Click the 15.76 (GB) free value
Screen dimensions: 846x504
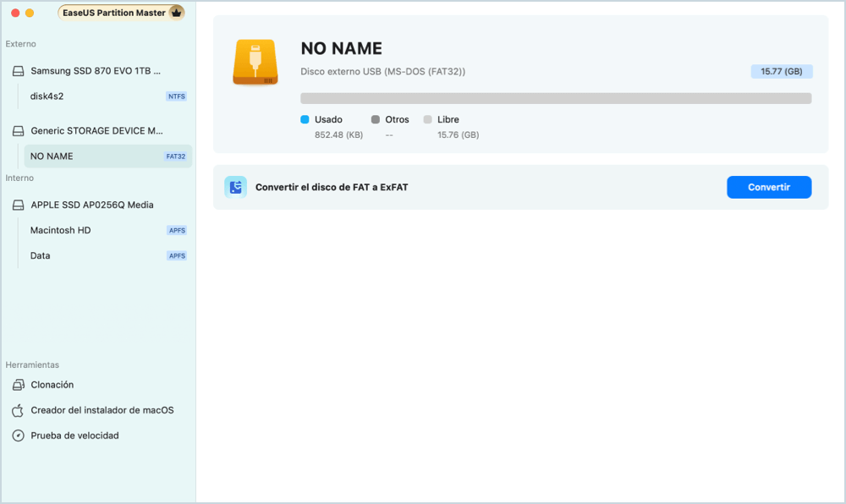458,134
